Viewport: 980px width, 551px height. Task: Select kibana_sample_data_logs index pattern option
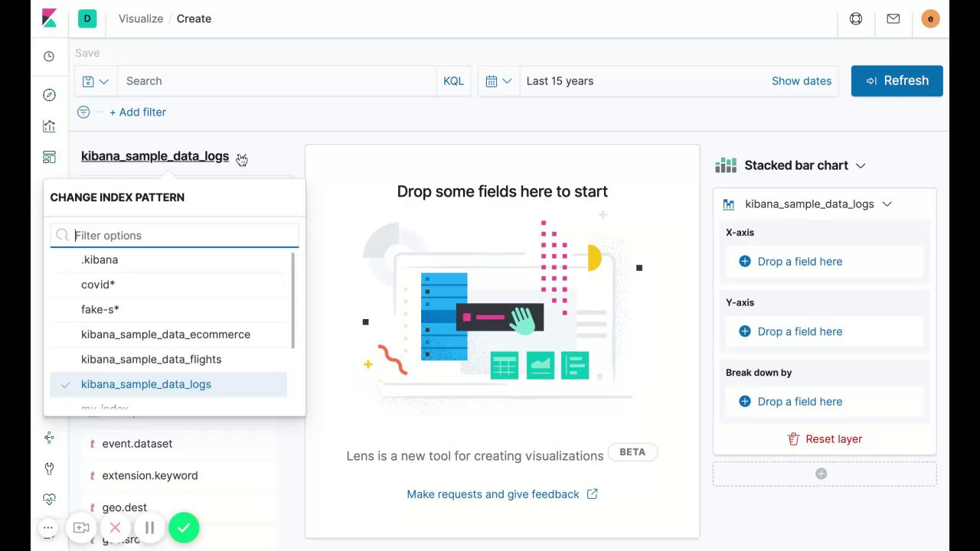(168, 384)
